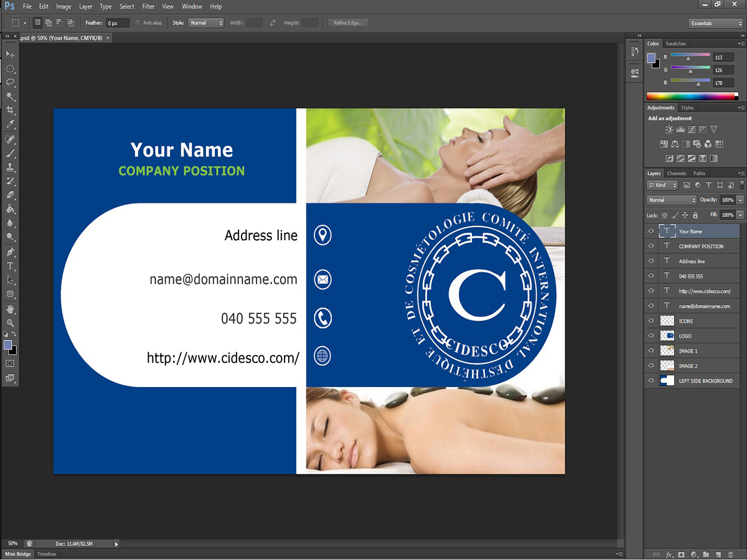The image size is (747, 560).
Task: Select the Pen tool
Action: [10, 252]
